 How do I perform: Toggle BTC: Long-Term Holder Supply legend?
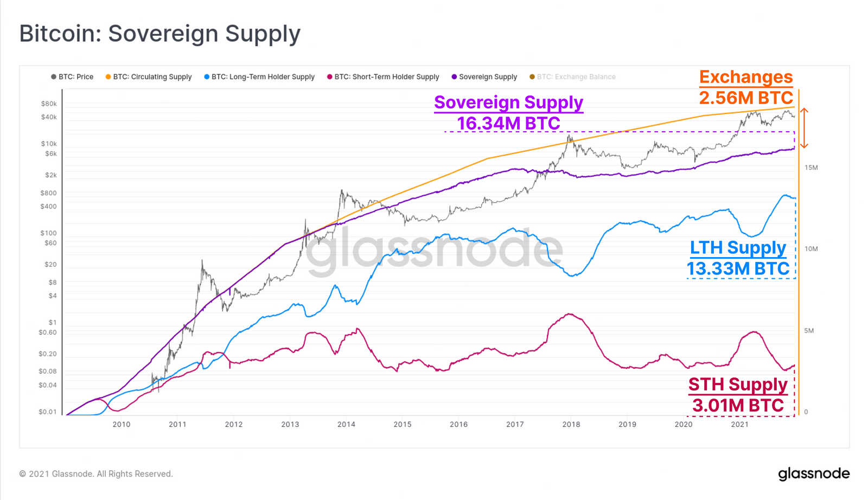click(x=259, y=77)
